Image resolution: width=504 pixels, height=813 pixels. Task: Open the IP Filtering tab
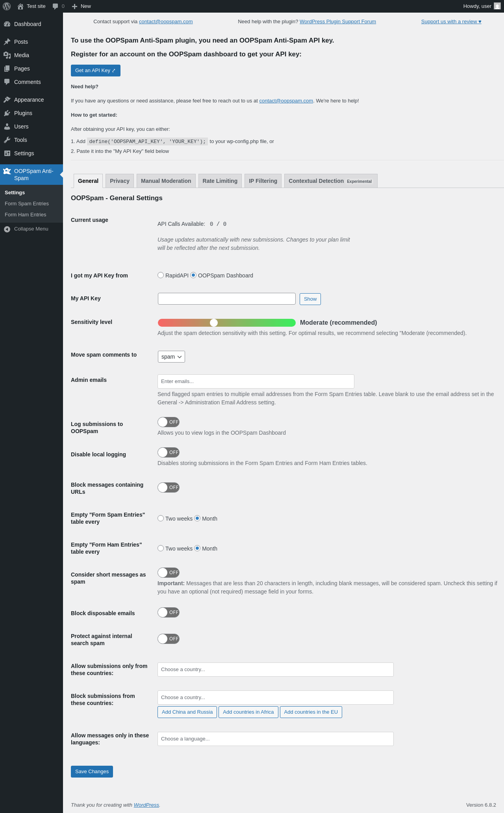tap(263, 181)
